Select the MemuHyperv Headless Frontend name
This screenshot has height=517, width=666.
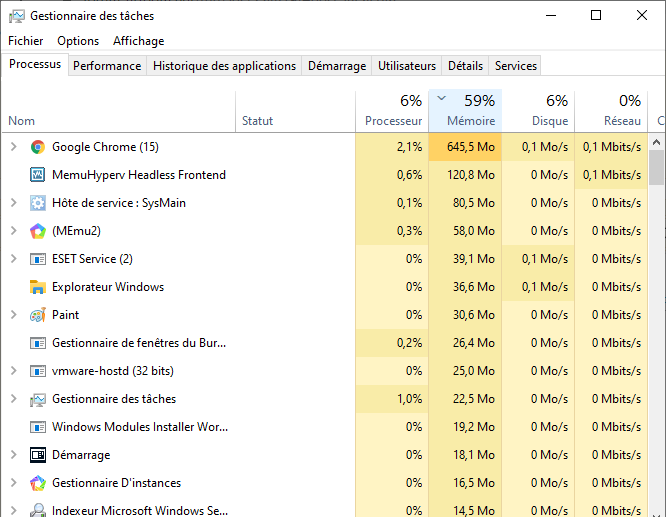(139, 175)
